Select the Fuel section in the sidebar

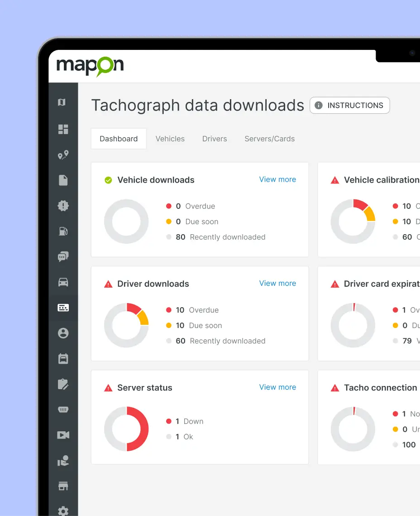pos(63,231)
